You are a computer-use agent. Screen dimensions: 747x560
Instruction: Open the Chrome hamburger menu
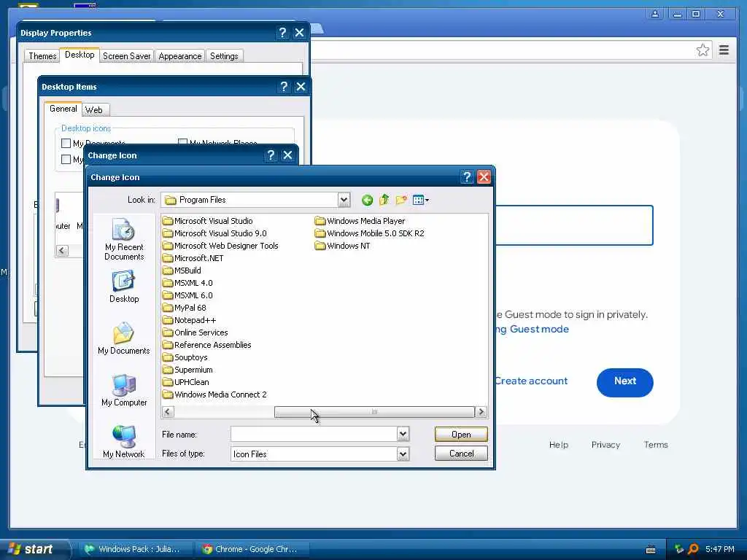click(x=724, y=50)
